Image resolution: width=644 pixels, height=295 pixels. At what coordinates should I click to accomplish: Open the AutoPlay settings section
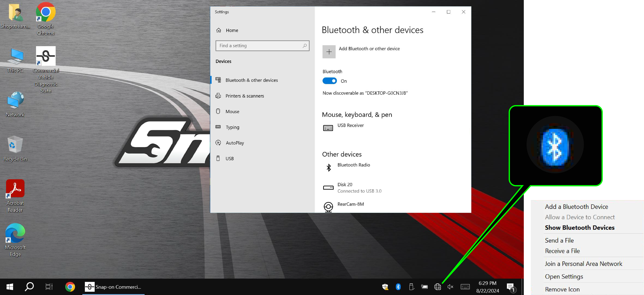[235, 143]
